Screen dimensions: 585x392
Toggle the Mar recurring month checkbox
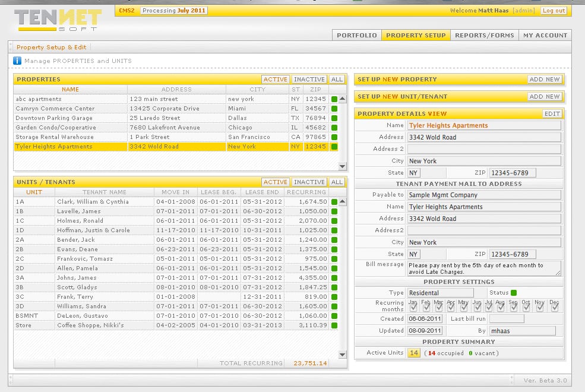(439, 308)
